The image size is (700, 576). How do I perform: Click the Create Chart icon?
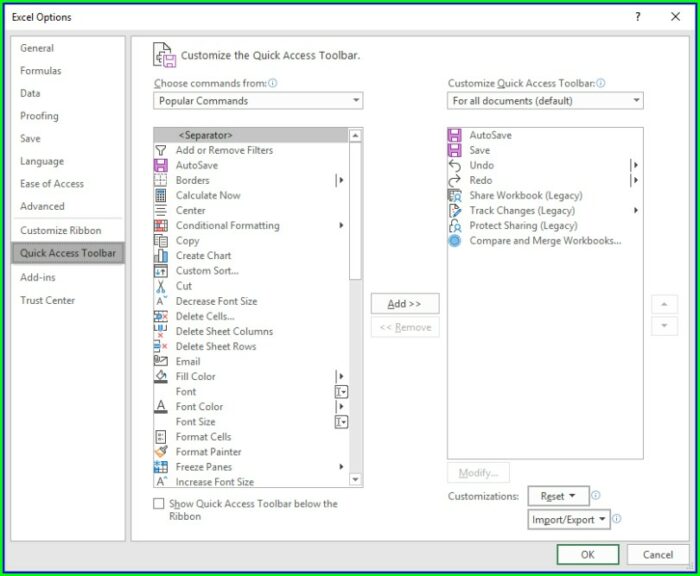(160, 256)
